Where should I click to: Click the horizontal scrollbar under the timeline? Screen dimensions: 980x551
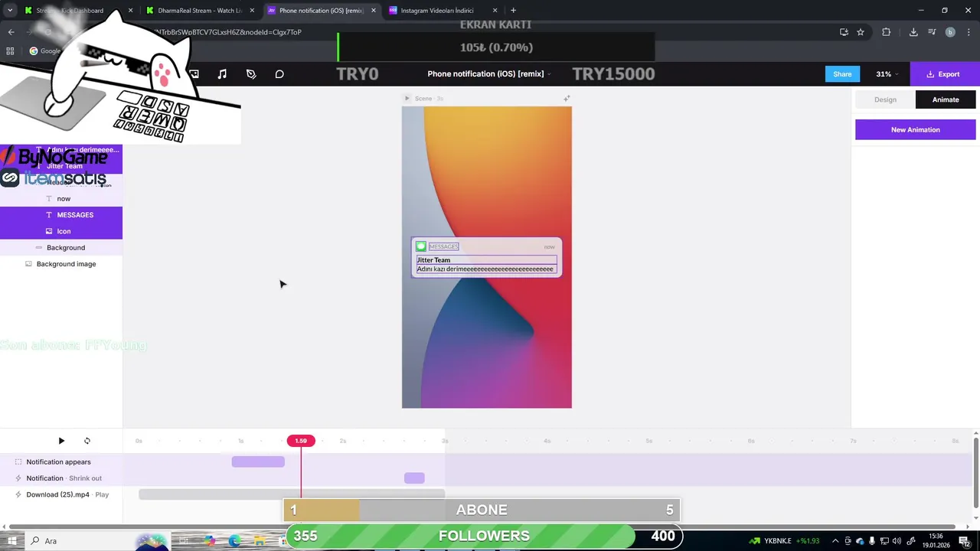point(482,527)
